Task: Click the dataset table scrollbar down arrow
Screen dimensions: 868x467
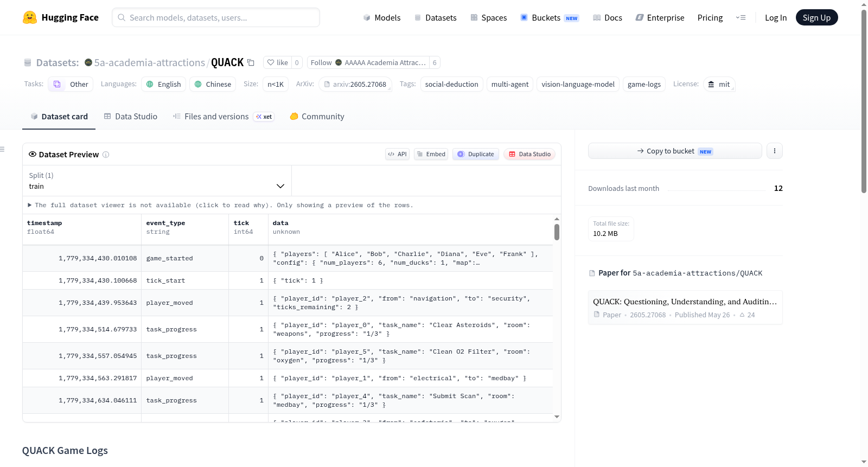Action: (557, 417)
